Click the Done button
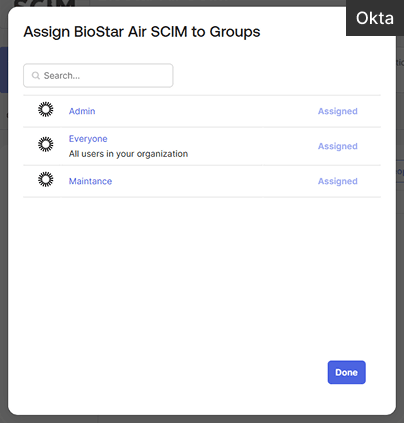The height and width of the screenshot is (423, 404). point(347,372)
